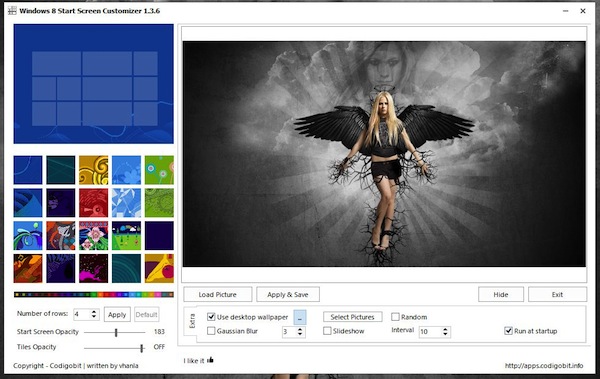The height and width of the screenshot is (379, 600).
Task: Pick the yellow swirl pattern background thumbnail
Action: point(93,170)
